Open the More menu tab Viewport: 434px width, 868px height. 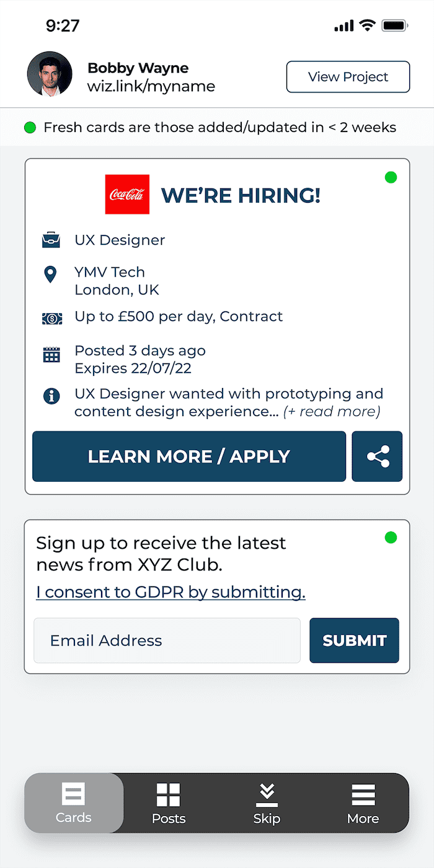pyautogui.click(x=363, y=803)
